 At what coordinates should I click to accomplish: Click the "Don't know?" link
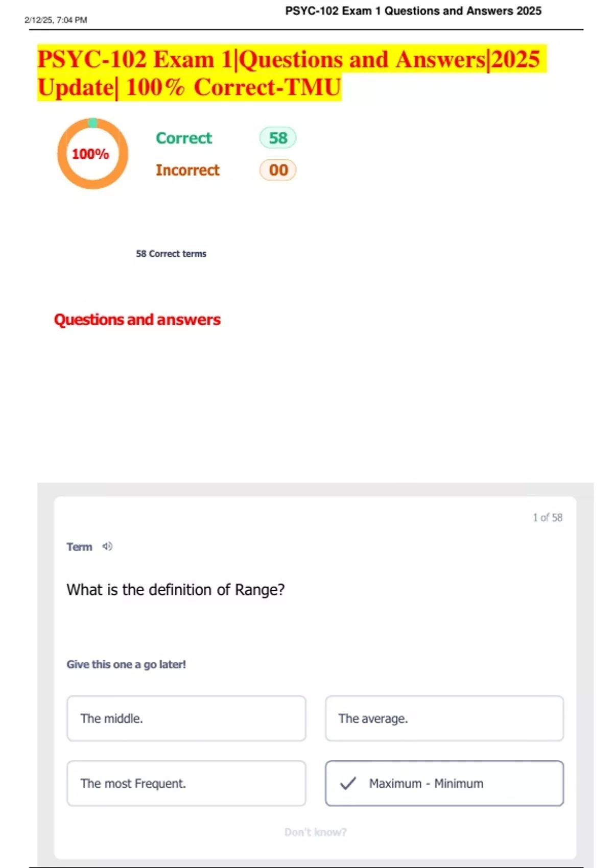(x=315, y=832)
